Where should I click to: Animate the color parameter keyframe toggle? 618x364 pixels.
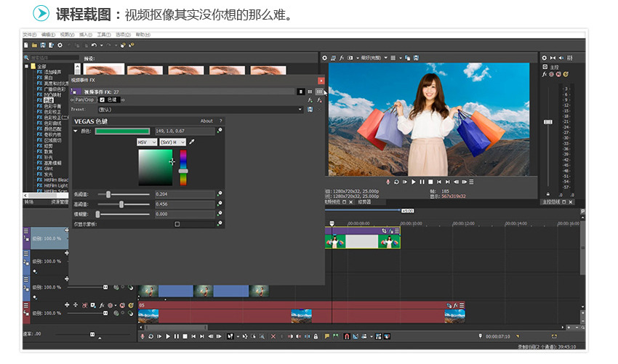pos(220,130)
